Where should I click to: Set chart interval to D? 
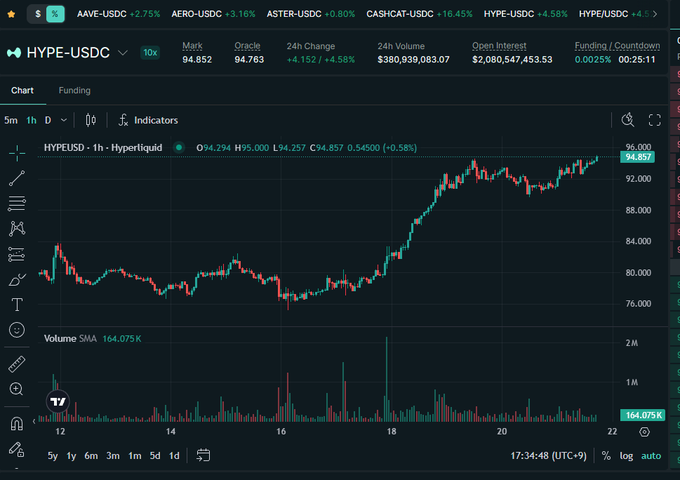(x=48, y=120)
